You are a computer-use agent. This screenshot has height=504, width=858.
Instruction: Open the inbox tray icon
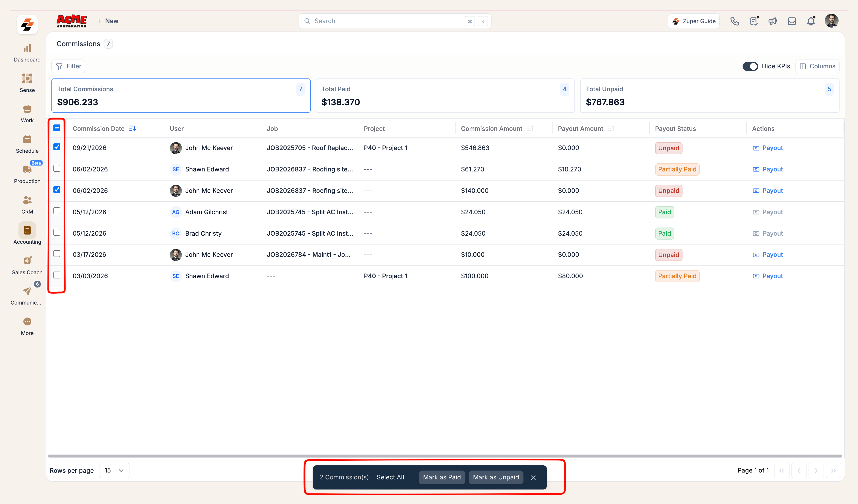pos(792,21)
